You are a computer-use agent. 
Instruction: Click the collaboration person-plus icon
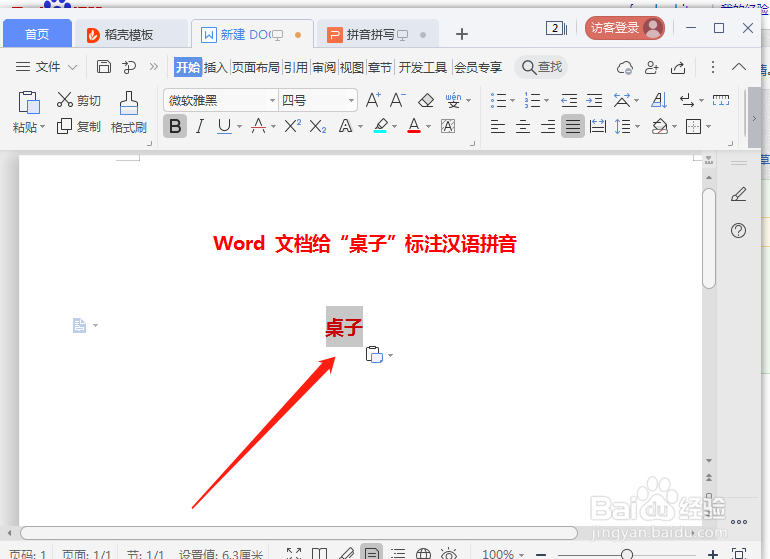coord(652,67)
